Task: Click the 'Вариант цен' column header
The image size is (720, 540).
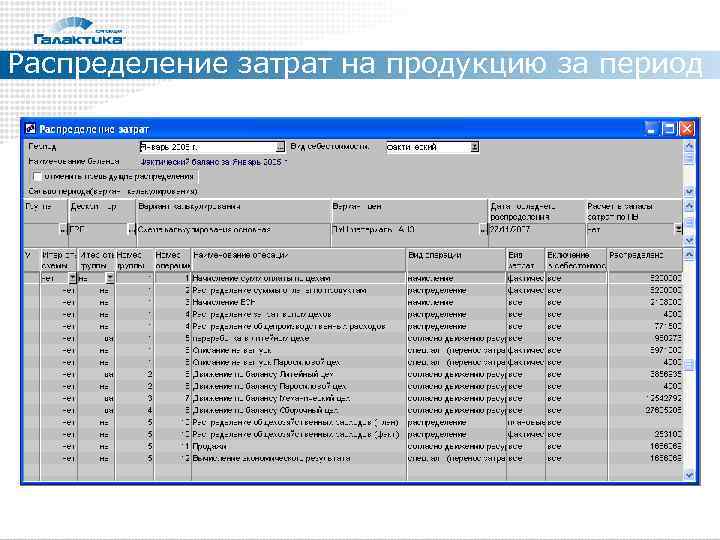Action: [x=409, y=211]
